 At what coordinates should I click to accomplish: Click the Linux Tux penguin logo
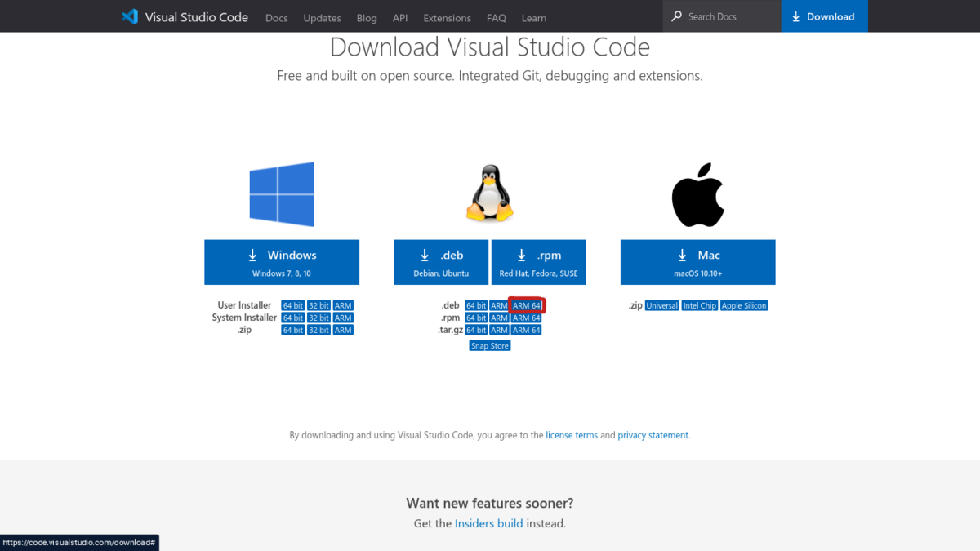coord(489,193)
